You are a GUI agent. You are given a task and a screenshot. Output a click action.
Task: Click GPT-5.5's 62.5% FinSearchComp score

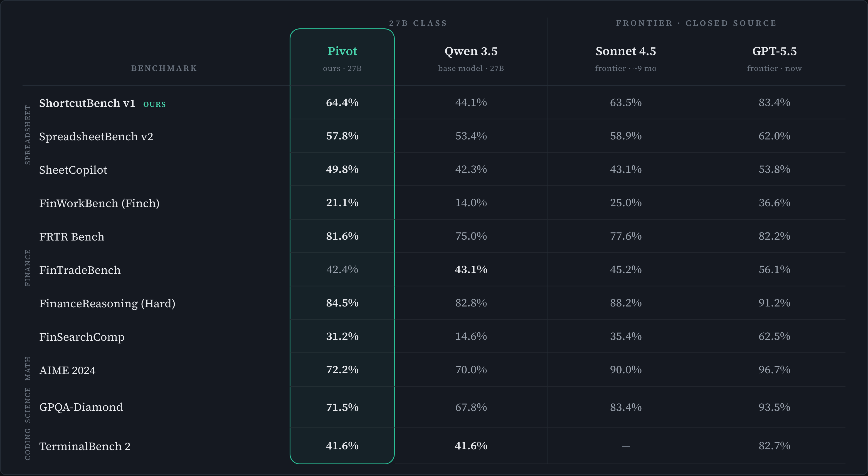[x=774, y=336]
